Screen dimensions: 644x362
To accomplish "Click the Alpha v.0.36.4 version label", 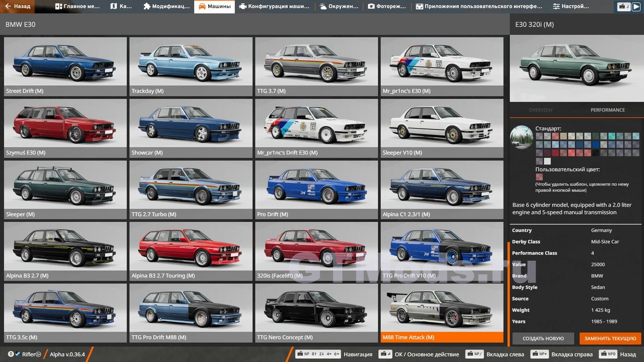I will [67, 354].
